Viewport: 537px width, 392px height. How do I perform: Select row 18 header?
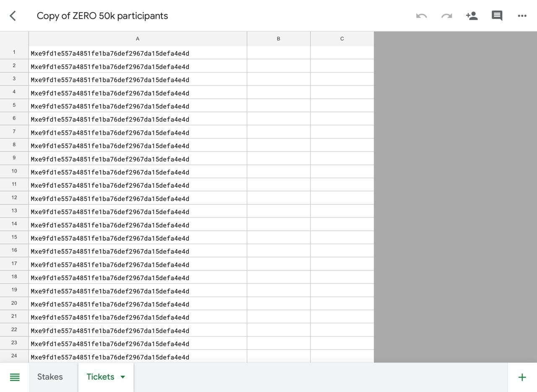click(x=14, y=277)
